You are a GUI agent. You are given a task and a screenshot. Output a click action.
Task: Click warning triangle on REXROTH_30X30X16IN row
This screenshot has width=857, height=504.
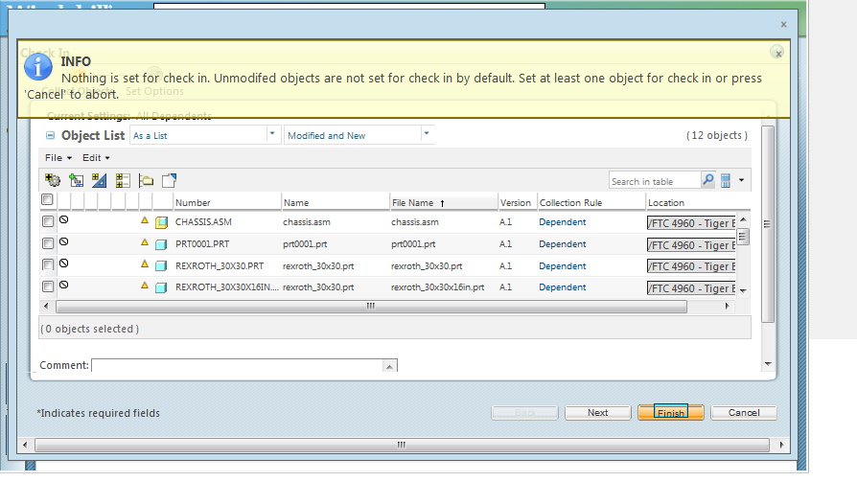[145, 285]
